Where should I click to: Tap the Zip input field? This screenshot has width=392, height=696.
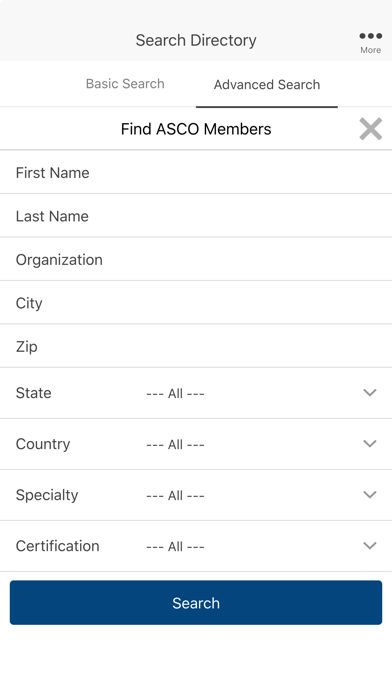coord(196,346)
